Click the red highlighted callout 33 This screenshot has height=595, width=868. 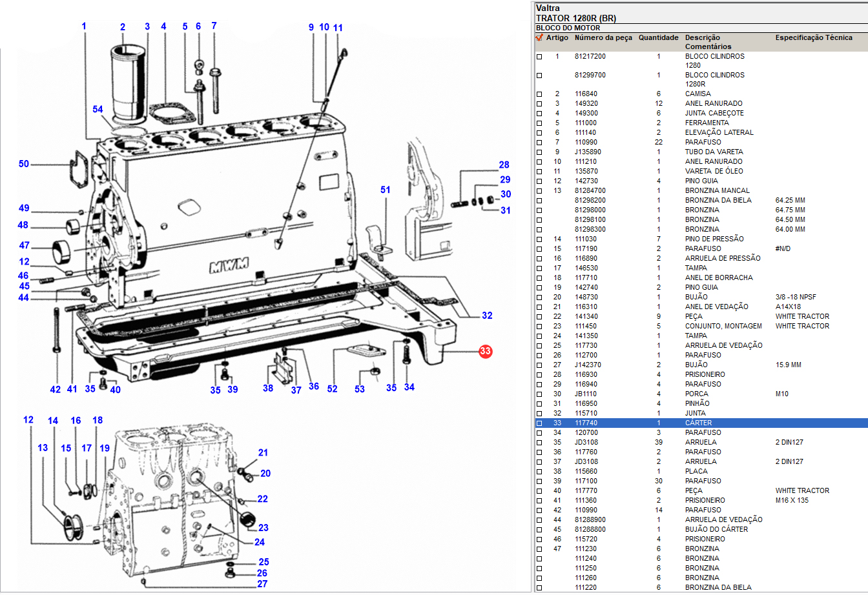point(485,352)
